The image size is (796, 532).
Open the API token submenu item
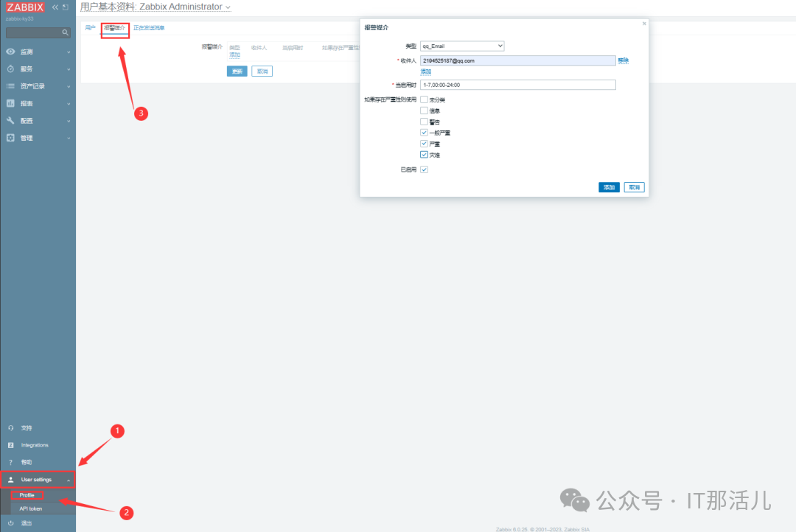tap(31, 508)
